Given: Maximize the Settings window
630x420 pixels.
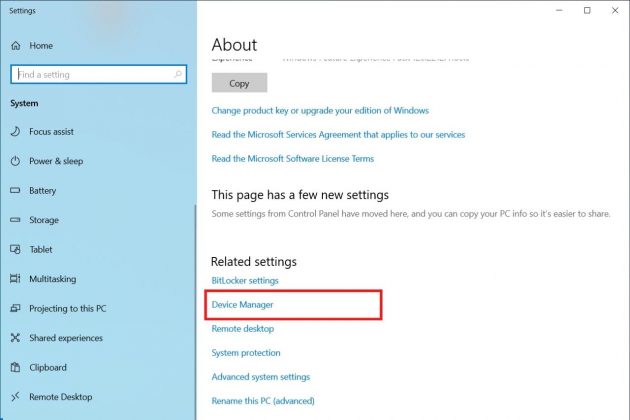Looking at the screenshot, I should tap(587, 10).
